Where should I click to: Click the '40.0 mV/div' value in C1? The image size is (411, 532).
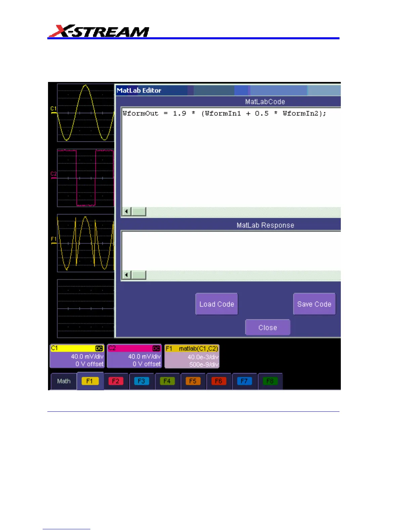tap(87, 356)
